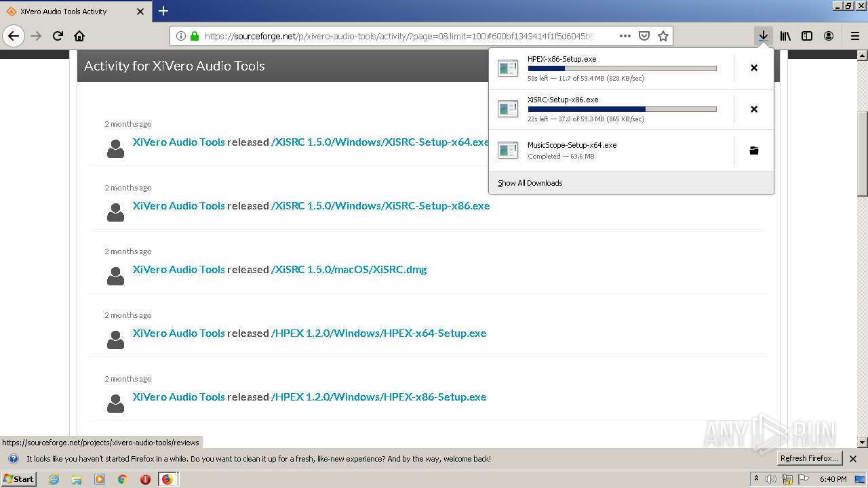
Task: Open the Firefox home page
Action: point(79,36)
